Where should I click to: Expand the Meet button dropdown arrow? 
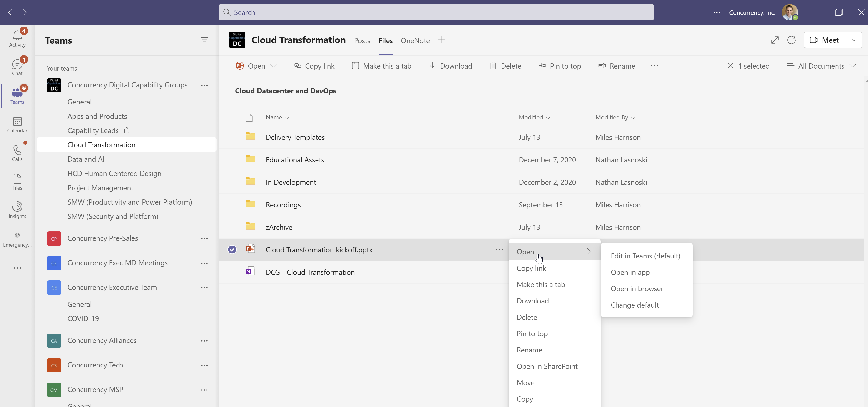[854, 40]
